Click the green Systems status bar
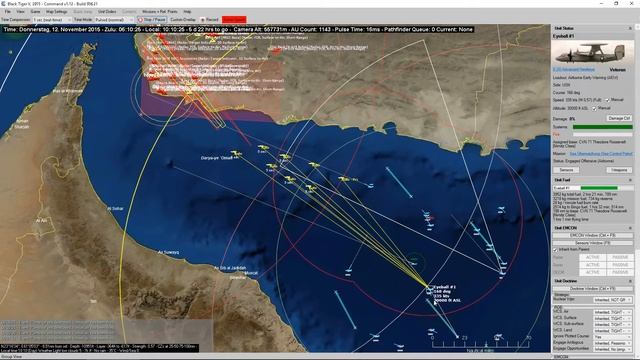The height and width of the screenshot is (360, 640). pos(602,127)
